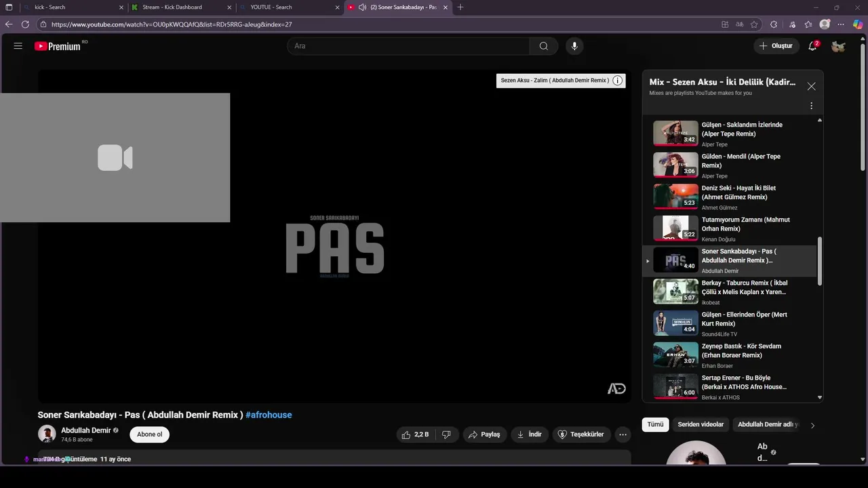Close the Soner Sarıkabadayı tab
This screenshot has width=868, height=488.
(x=446, y=7)
